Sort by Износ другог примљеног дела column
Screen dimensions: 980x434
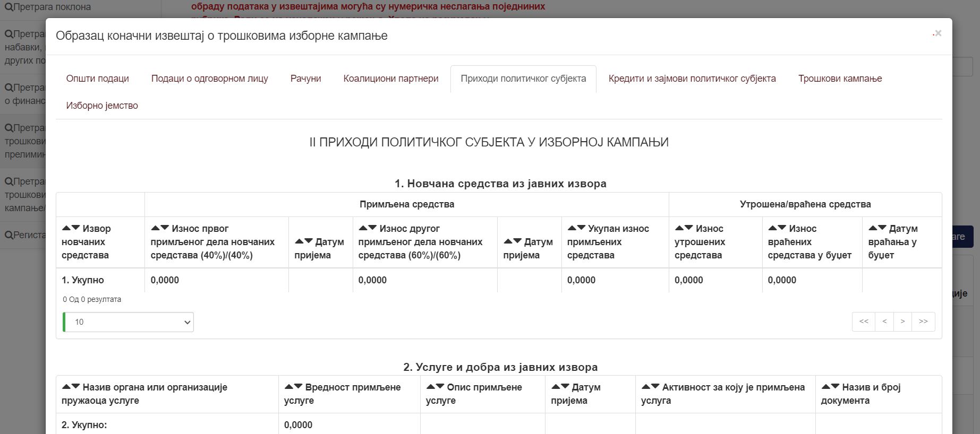click(x=368, y=228)
